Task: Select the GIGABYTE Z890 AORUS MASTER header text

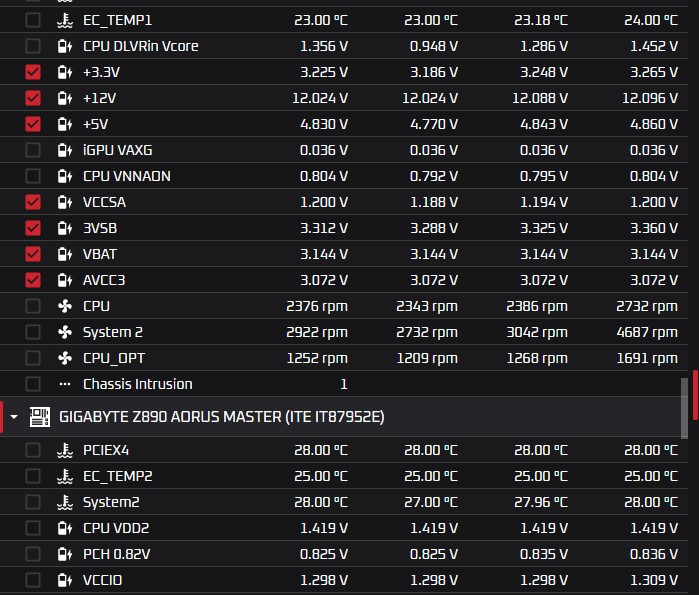Action: pos(222,416)
